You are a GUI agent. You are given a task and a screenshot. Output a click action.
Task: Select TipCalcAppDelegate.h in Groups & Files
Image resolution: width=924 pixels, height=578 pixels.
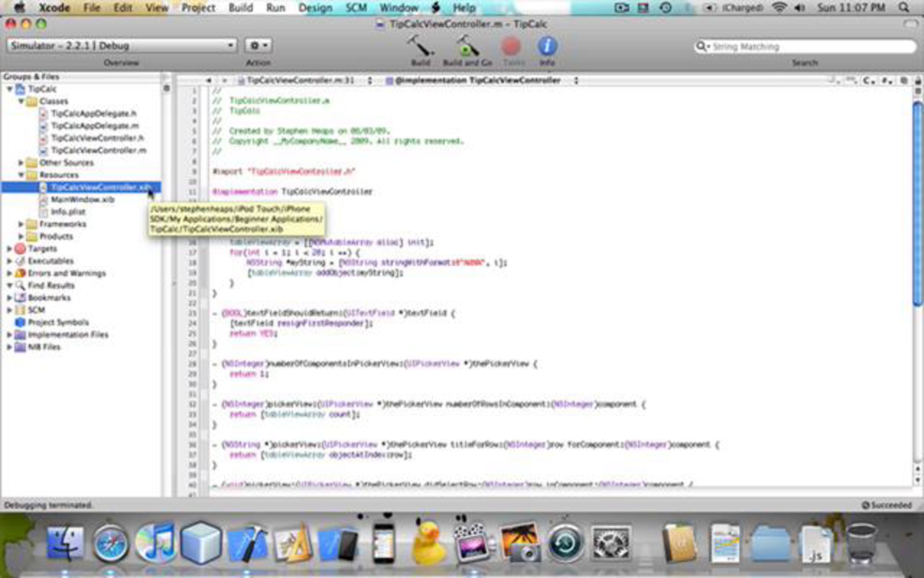(94, 114)
